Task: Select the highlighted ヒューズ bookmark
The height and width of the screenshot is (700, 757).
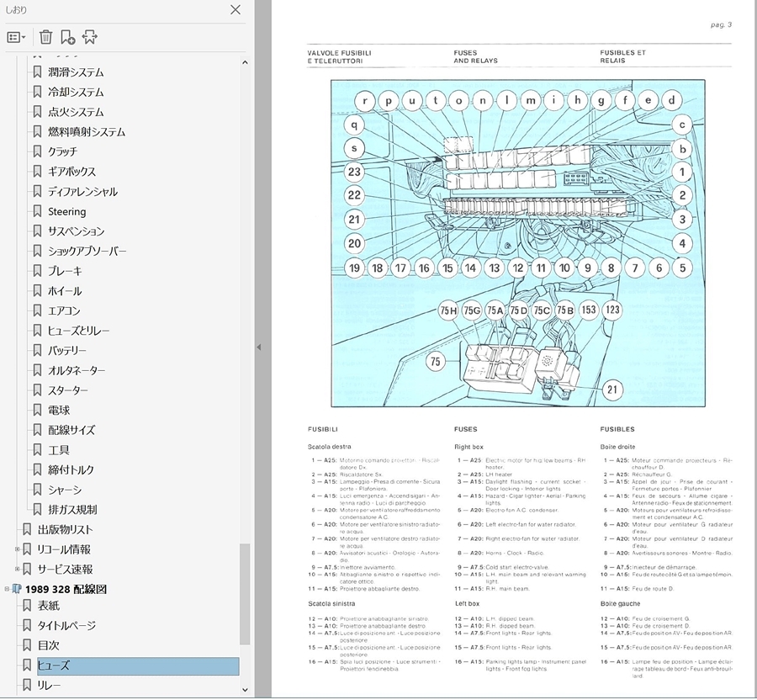Action: coord(138,666)
